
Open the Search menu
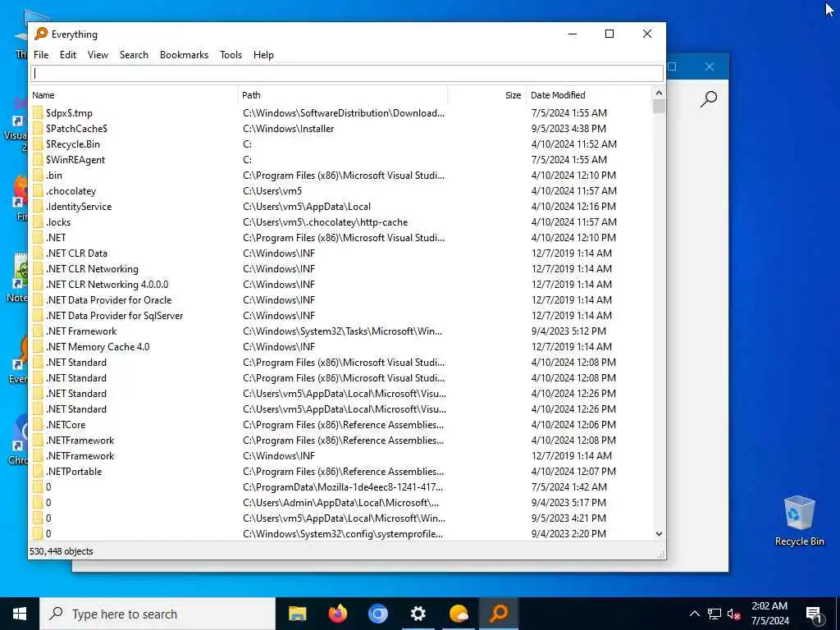[x=134, y=55]
